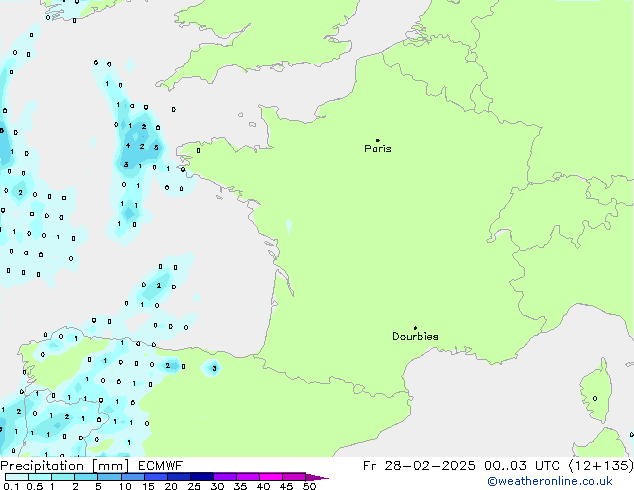Pick the 0.5–1 mm legend swatch

point(40,477)
